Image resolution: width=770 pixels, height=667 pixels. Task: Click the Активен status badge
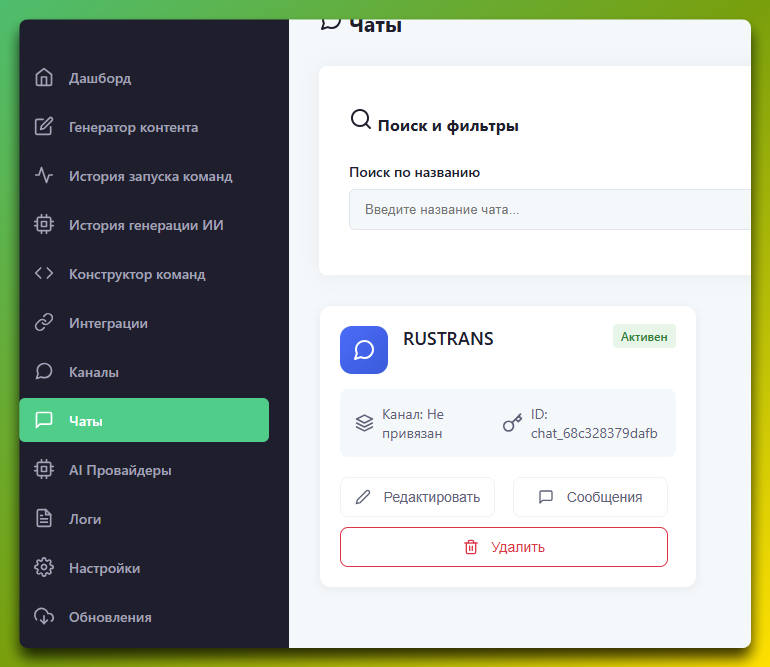644,337
